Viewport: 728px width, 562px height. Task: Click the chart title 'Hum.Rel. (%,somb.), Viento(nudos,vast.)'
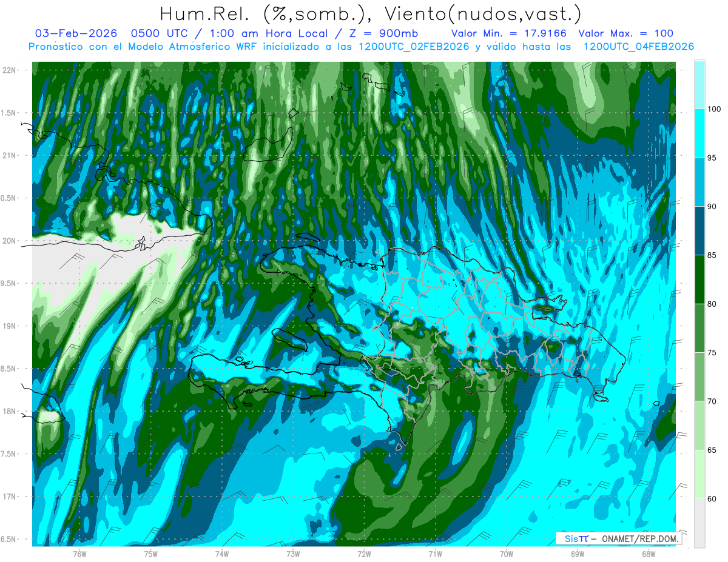(x=371, y=13)
